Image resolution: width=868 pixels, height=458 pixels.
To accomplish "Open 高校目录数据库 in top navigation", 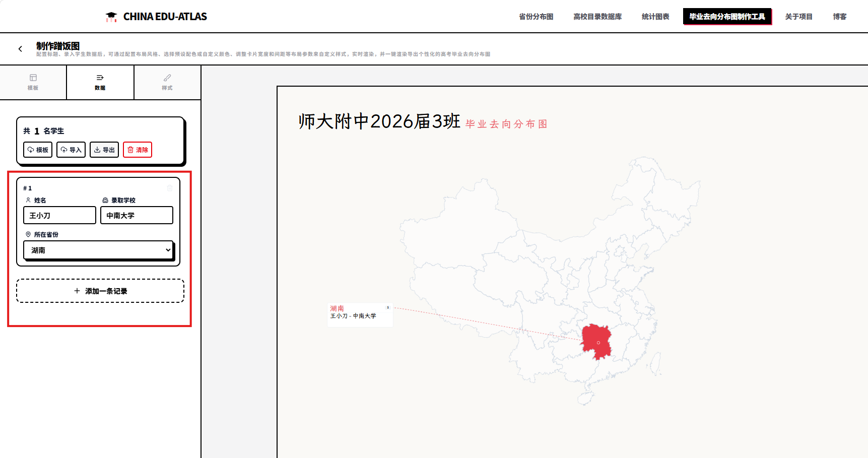I will coord(597,17).
